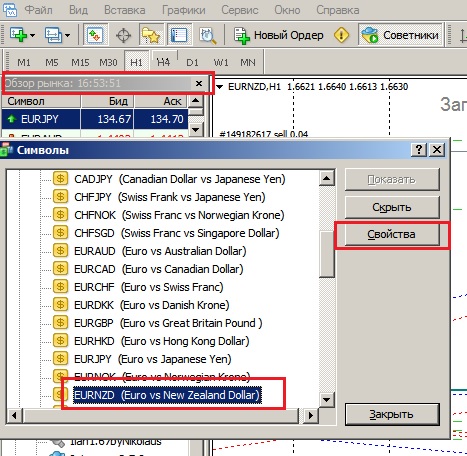Image resolution: width=467 pixels, height=456 pixels.
Task: Select the MN timeframe
Action: click(x=248, y=62)
